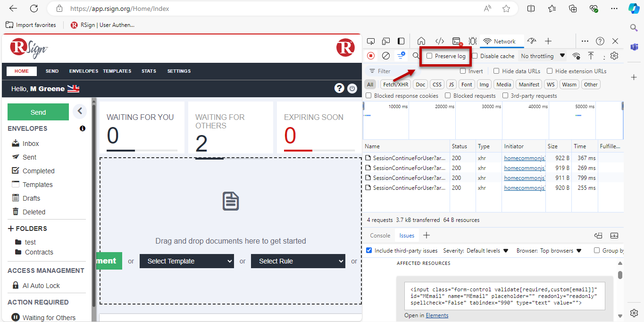Viewport: 644px width, 322px height.
Task: Toggle the dock-side activity bar icon
Action: (x=401, y=41)
